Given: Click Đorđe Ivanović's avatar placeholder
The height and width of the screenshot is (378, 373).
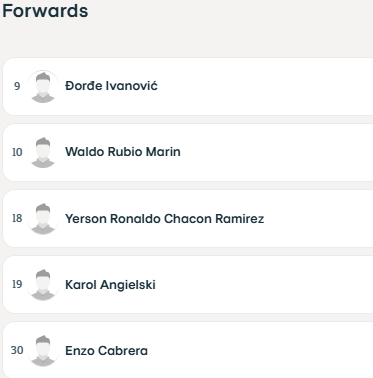Looking at the screenshot, I should tap(43, 86).
